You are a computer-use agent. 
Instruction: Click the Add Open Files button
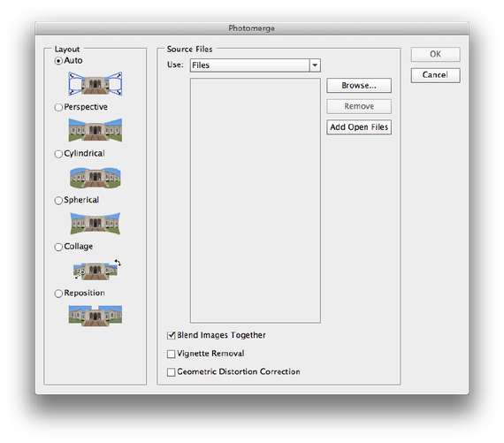click(x=359, y=127)
